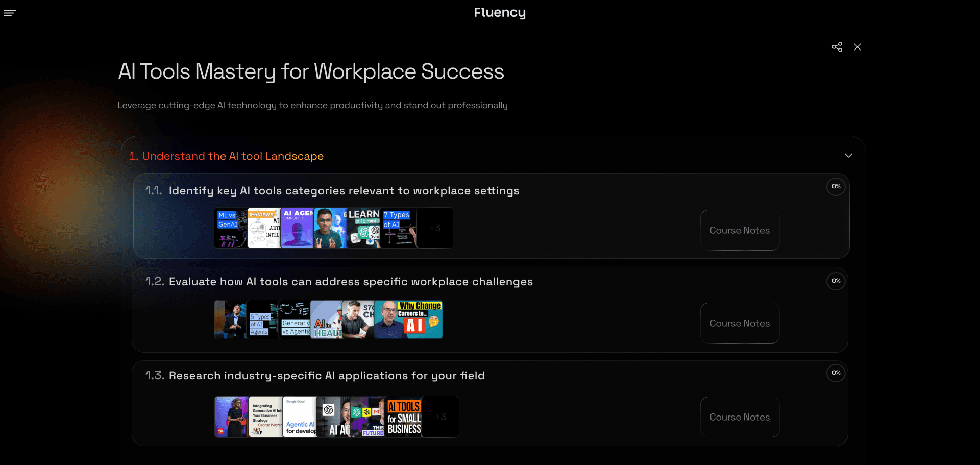Open the 'Generative vs Agentic' video thumbnail
This screenshot has height=465, width=980.
click(295, 320)
